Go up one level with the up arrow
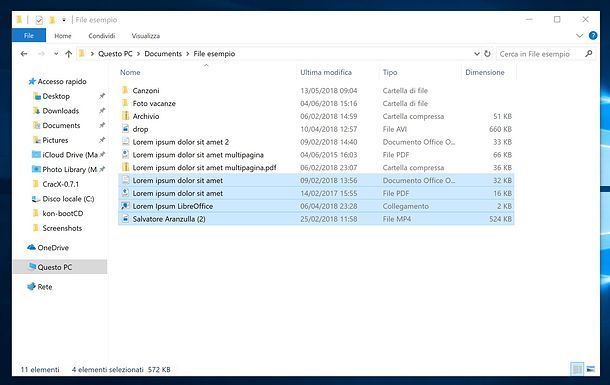610x385 pixels. [69, 54]
